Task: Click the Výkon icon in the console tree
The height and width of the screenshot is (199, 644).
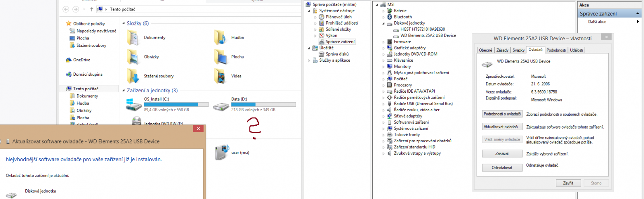Action: [x=322, y=35]
